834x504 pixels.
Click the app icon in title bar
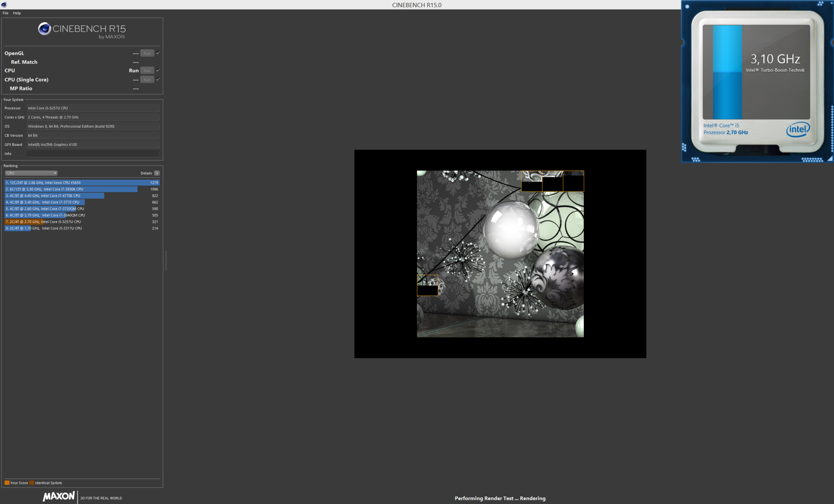coord(4,4)
